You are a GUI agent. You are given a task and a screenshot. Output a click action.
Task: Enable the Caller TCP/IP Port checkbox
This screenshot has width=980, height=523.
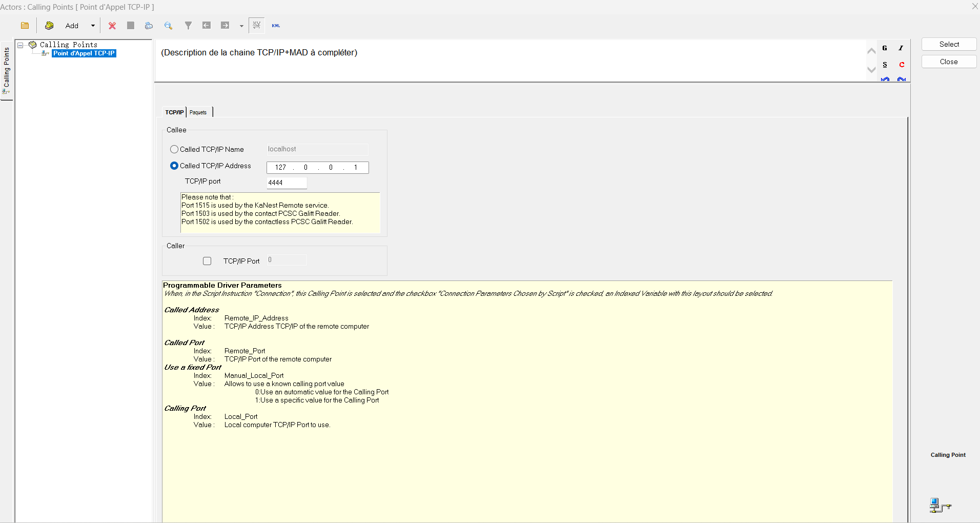207,261
